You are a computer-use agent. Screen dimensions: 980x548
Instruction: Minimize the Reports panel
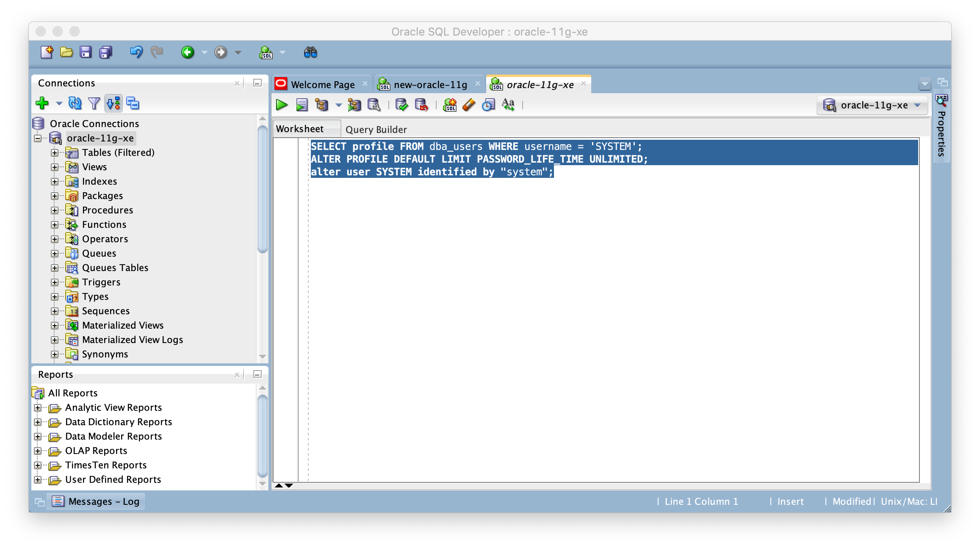(257, 374)
